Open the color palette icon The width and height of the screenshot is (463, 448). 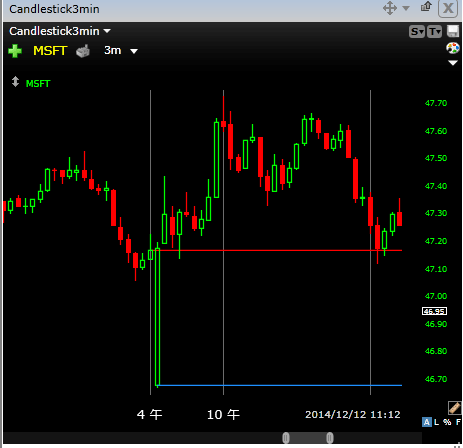click(453, 48)
